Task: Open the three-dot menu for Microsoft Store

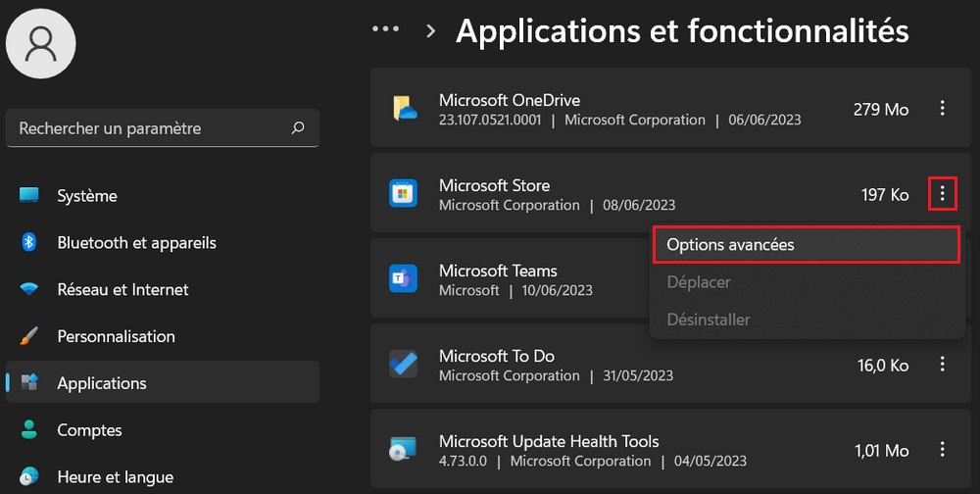Action: point(942,194)
